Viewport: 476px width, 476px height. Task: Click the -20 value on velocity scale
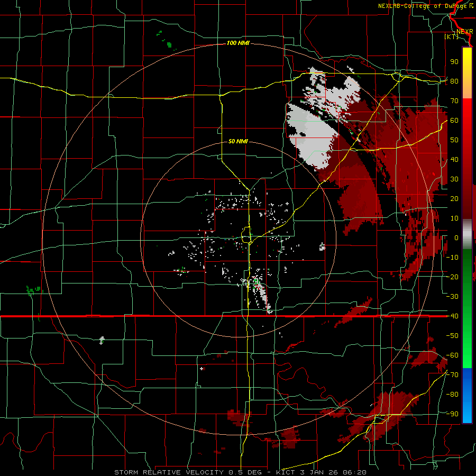452,277
